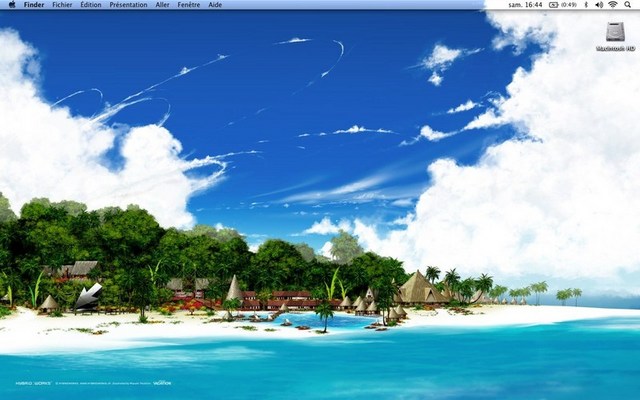Open the Aide menu
This screenshot has height=400, width=640.
215,5
